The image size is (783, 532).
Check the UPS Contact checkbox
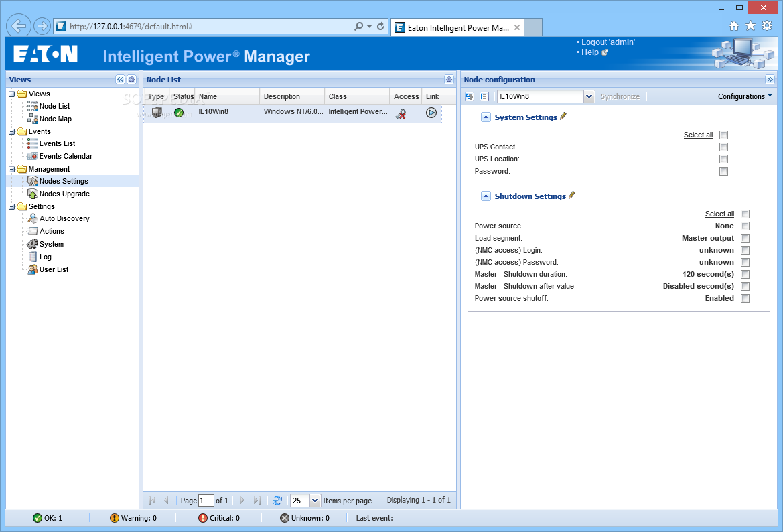(723, 147)
